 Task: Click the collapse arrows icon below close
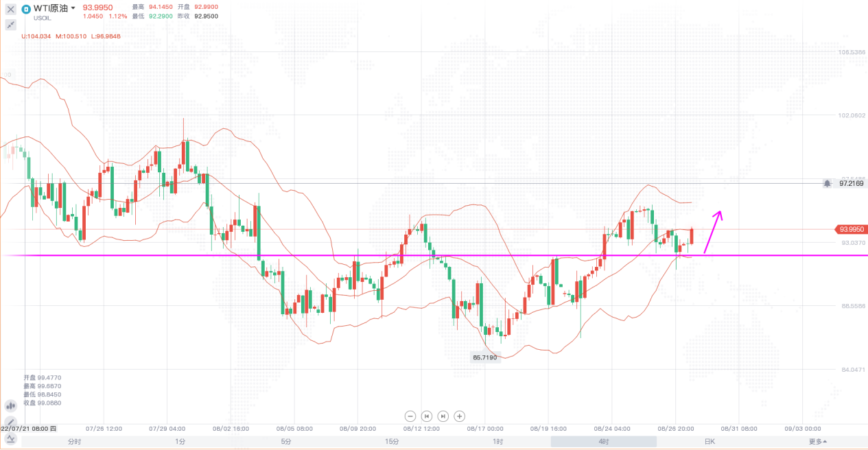10,25
